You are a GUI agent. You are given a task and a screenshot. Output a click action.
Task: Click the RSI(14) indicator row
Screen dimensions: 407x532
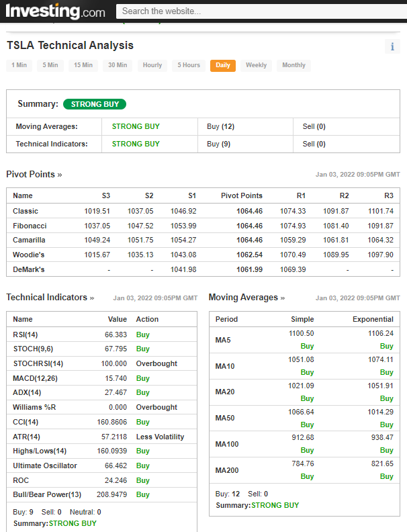coord(102,335)
